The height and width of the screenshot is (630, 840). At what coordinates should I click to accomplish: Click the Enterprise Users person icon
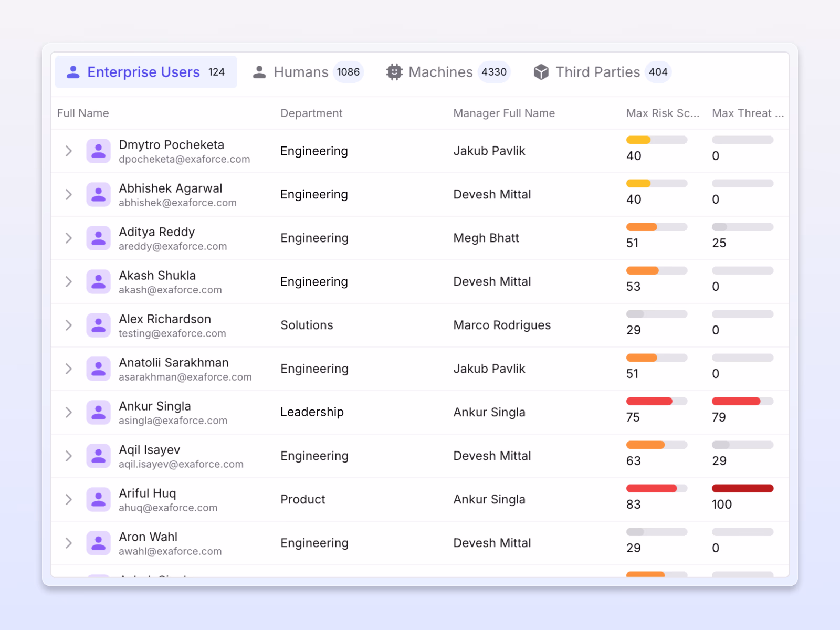72,72
